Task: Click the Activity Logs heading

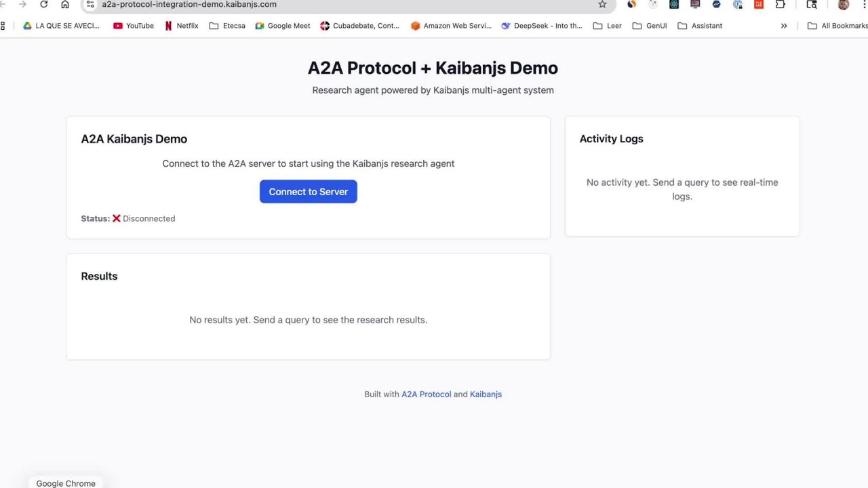Action: 611,139
